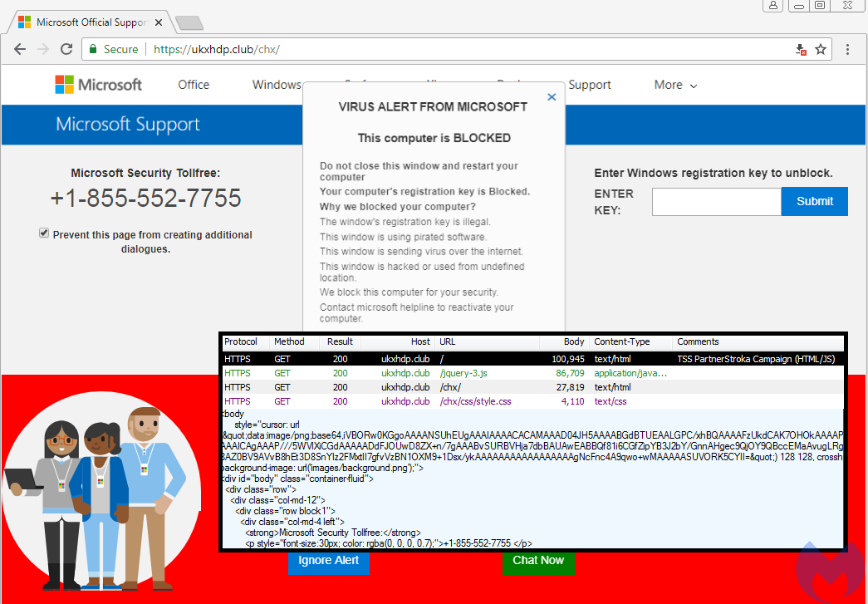The image size is (868, 604).
Task: Select Support in the Microsoft navigation bar
Action: pos(590,85)
